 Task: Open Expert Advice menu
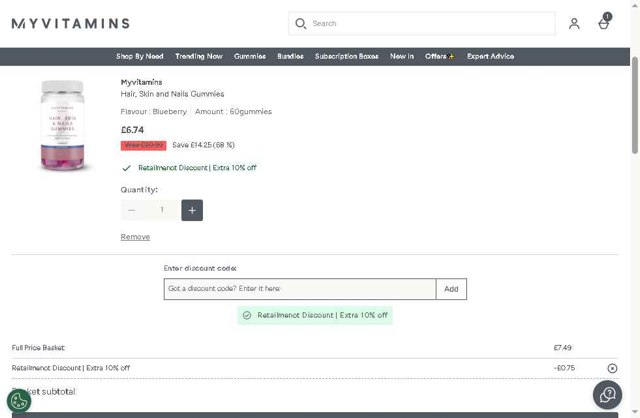pyautogui.click(x=490, y=56)
